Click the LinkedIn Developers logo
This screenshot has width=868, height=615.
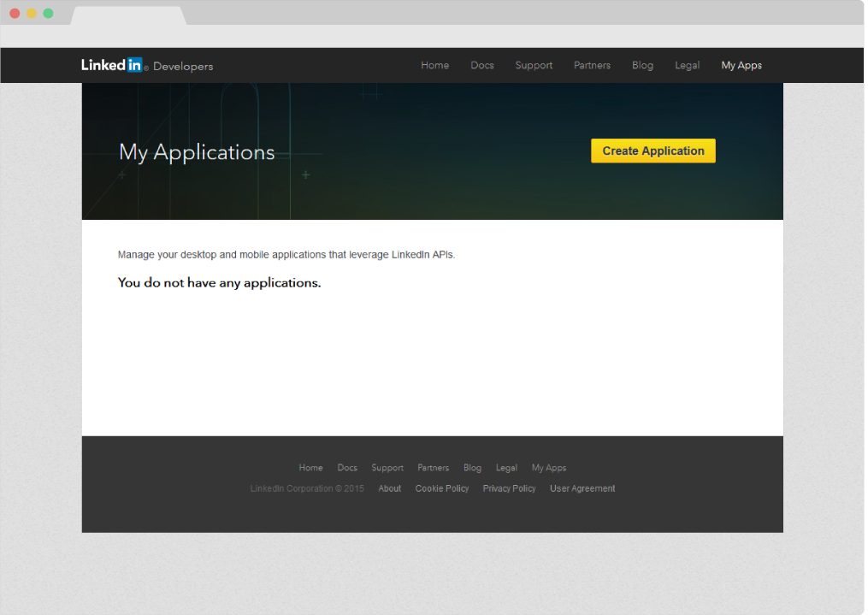pos(146,66)
